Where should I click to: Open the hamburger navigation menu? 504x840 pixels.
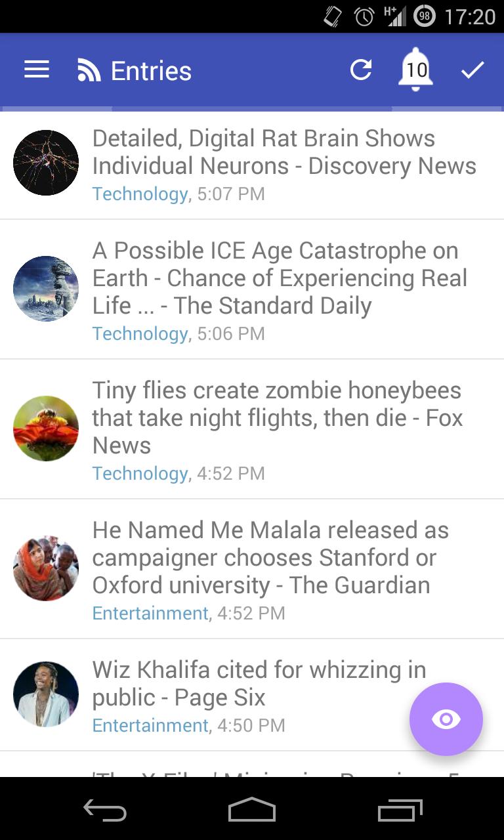37,70
